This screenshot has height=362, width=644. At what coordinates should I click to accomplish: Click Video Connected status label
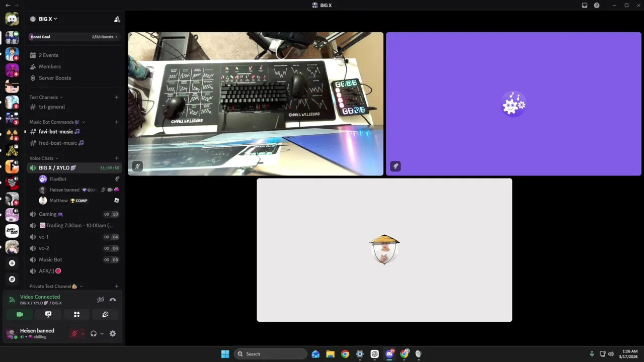coord(40,297)
